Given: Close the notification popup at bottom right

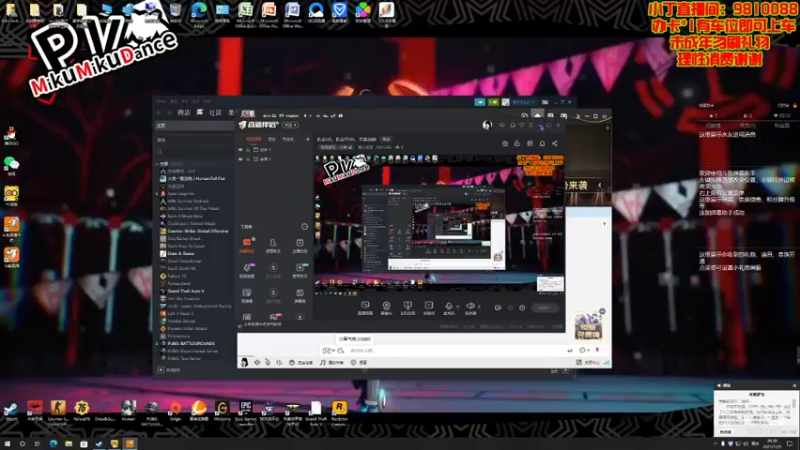Looking at the screenshot, I should pyautogui.click(x=794, y=385).
